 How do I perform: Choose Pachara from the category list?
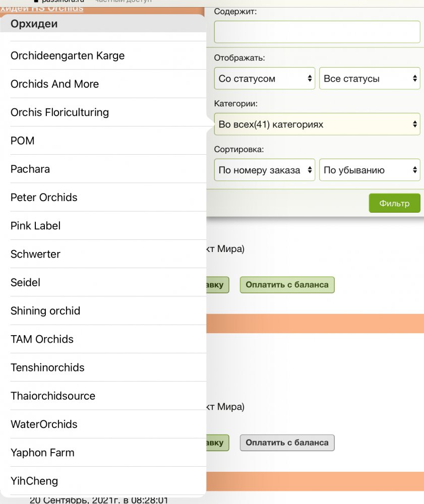[x=30, y=169]
